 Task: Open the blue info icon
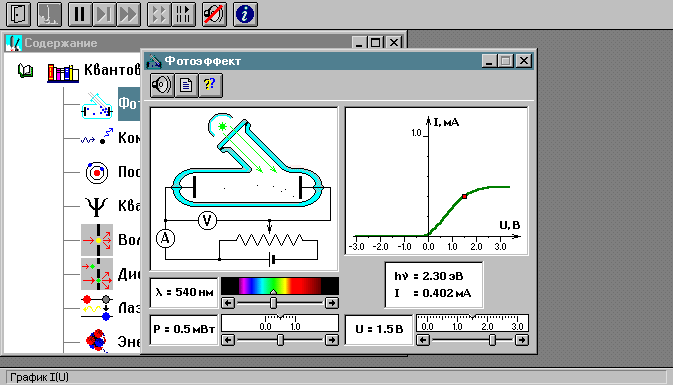245,14
